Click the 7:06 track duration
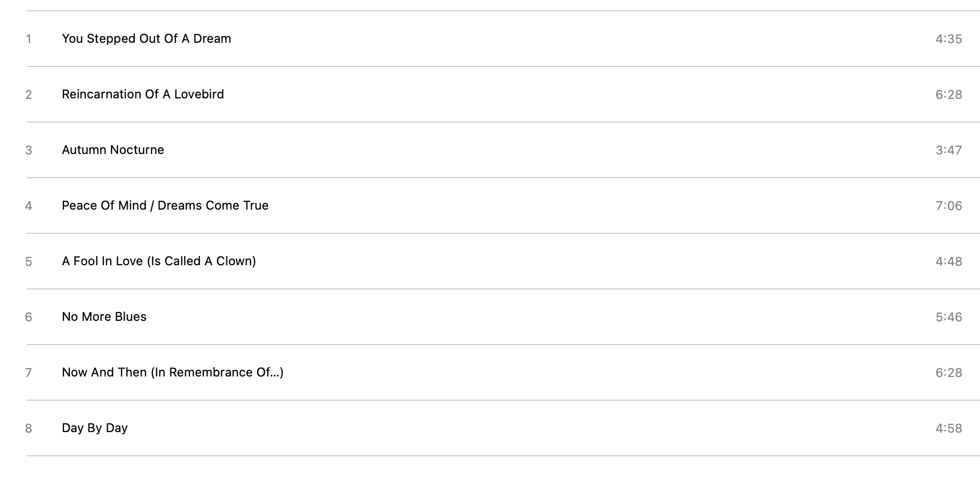980x480 pixels. tap(949, 206)
